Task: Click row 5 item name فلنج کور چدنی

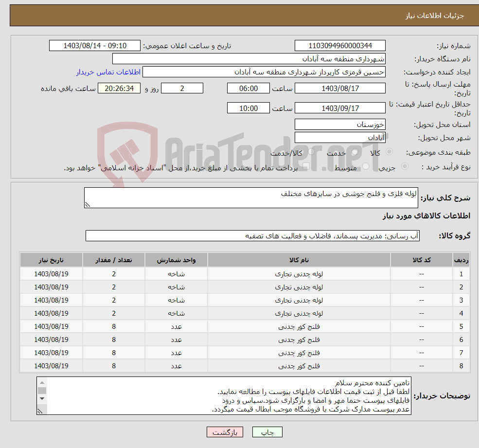Action: click(299, 326)
